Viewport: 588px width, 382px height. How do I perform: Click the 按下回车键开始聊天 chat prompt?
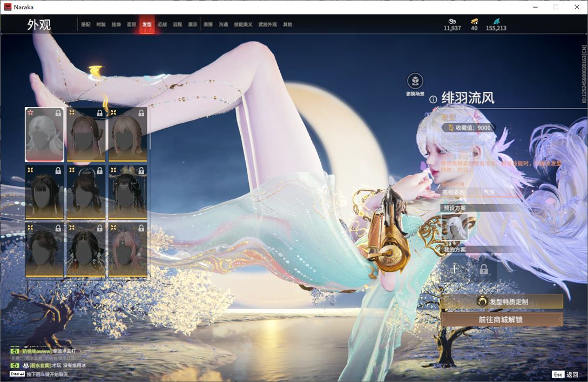48,374
